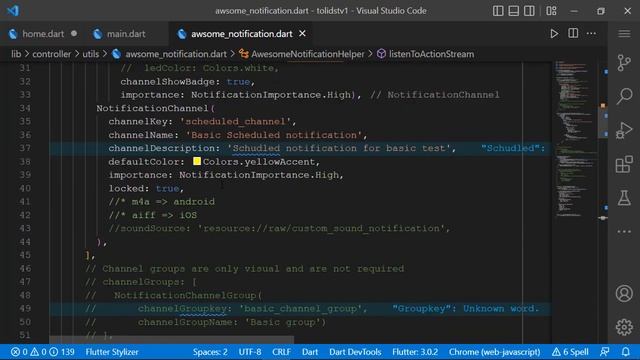Open editor More Actions menu
640x360 pixels.
591,33
